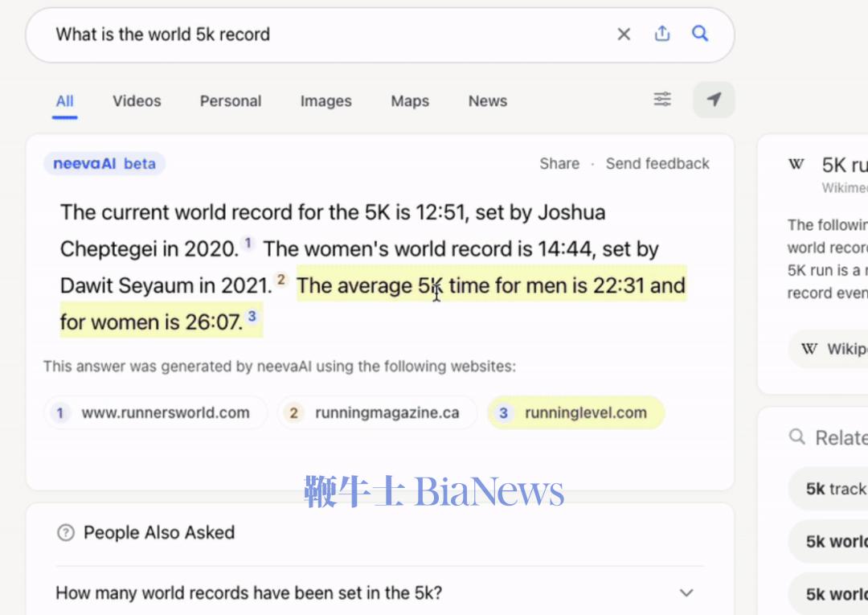Open source 3 runninglevel.com

(x=575, y=412)
